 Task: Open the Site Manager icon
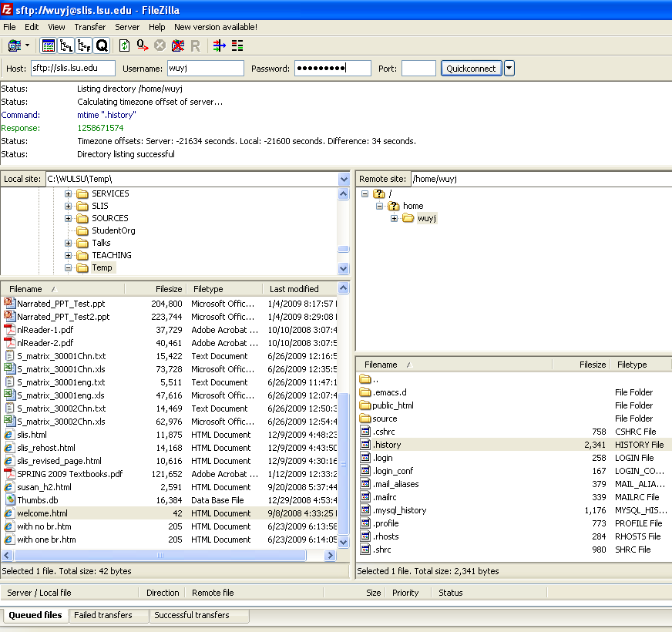15,45
